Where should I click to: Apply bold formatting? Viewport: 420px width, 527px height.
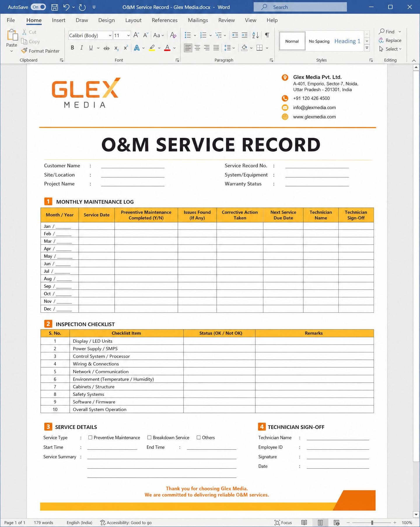click(x=72, y=48)
